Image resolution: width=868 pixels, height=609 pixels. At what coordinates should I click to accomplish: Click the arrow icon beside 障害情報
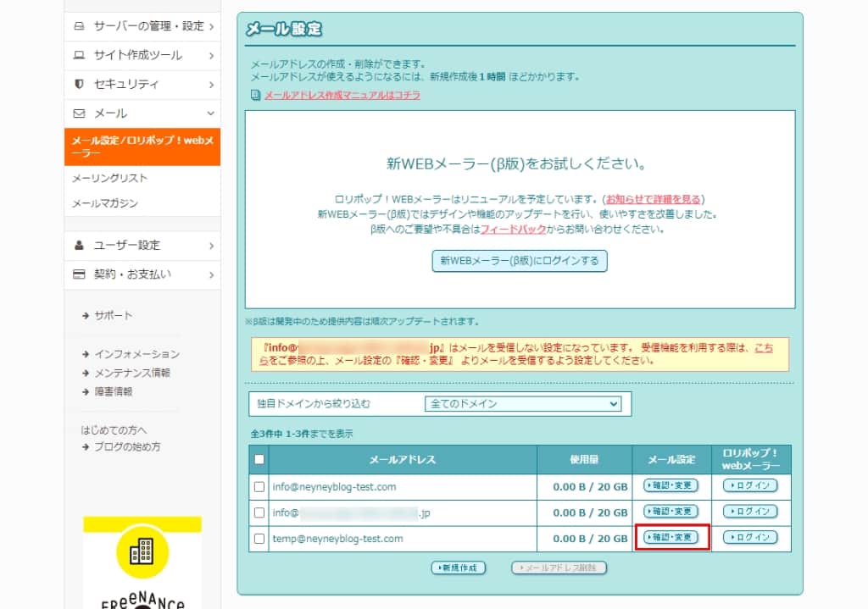point(86,391)
